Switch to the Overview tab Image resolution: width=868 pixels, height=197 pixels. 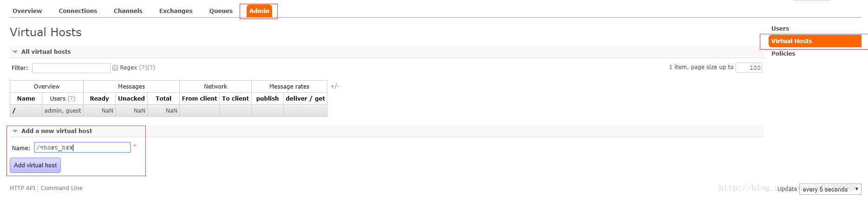[27, 11]
